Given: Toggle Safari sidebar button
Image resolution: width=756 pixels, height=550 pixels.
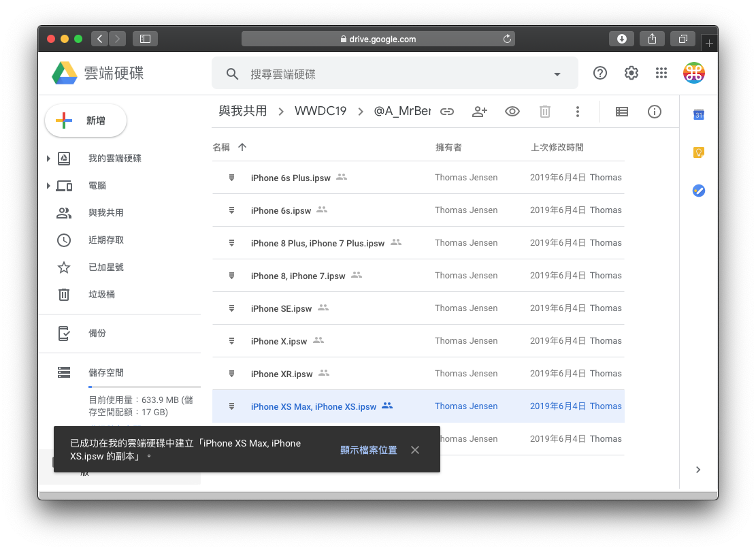Looking at the screenshot, I should coord(145,39).
